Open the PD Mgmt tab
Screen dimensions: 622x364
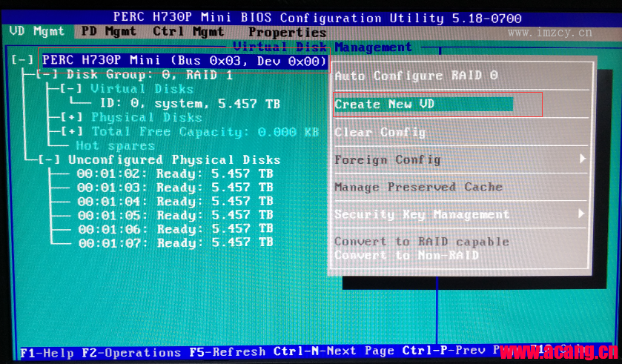pyautogui.click(x=108, y=31)
